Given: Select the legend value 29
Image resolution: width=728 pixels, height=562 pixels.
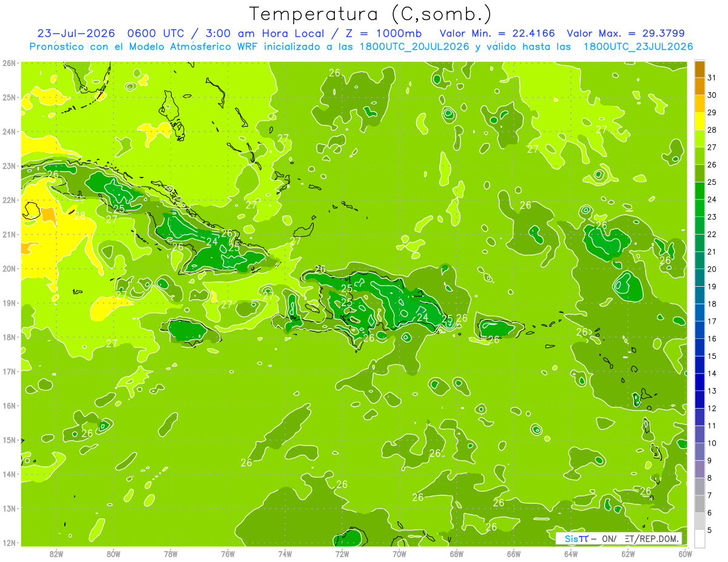Looking at the screenshot, I should tap(712, 113).
